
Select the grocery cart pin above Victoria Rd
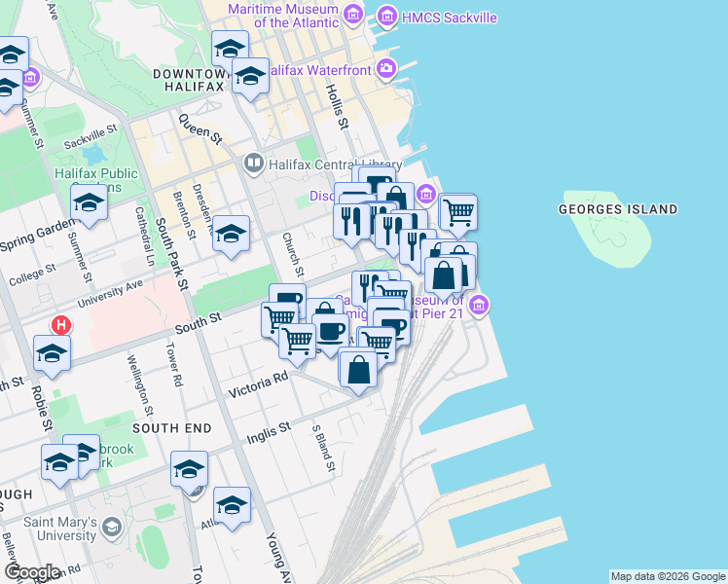click(x=297, y=343)
